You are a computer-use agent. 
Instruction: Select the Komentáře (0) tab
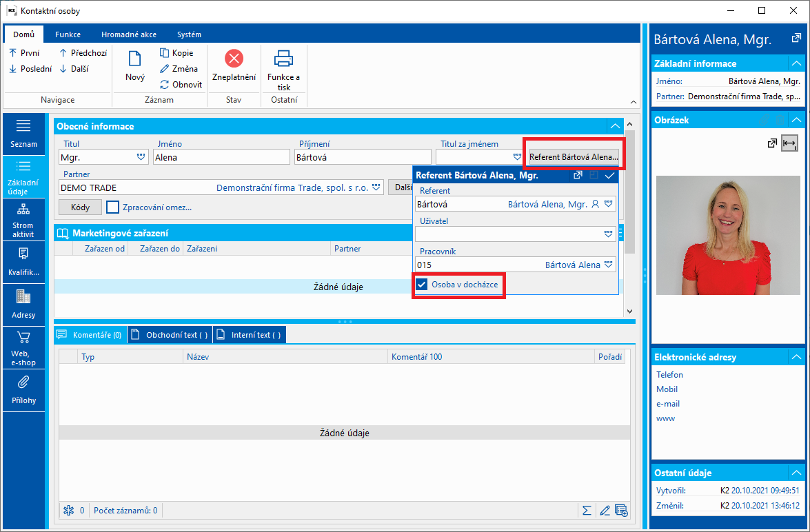tap(90, 335)
